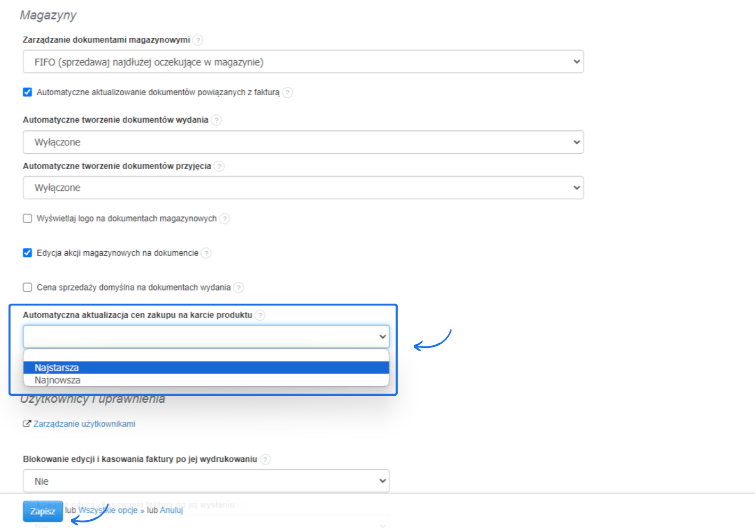The image size is (756, 532).
Task: Uncheck Automatyczne aktualizowanie dokumentów powiązanych z fakturą
Action: click(28, 92)
